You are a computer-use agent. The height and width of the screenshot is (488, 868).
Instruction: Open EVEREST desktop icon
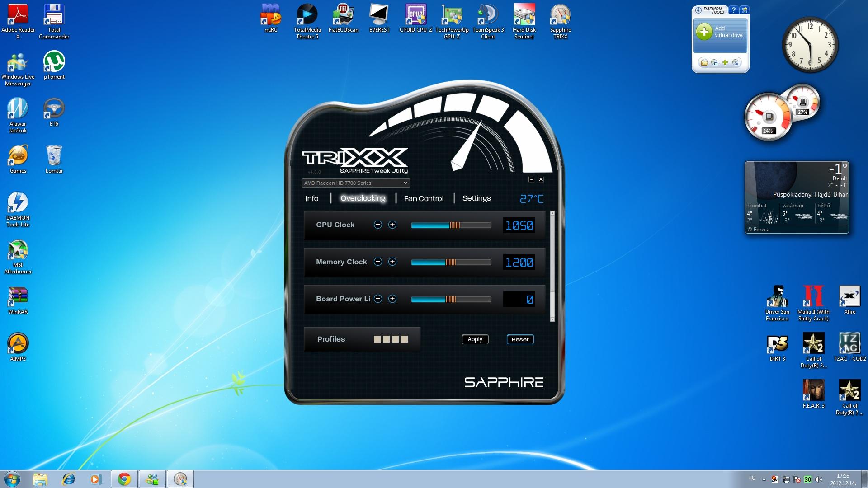click(379, 18)
